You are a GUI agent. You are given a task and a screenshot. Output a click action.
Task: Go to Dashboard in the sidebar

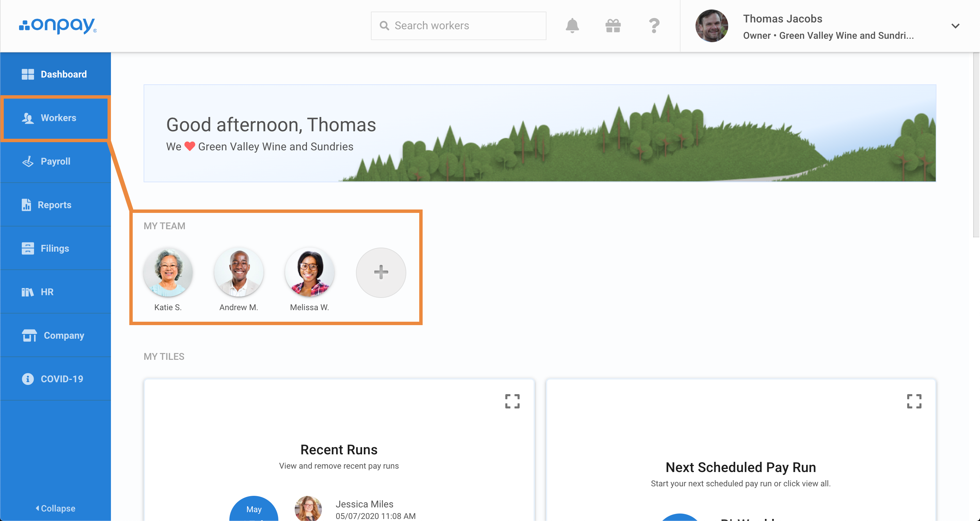55,74
